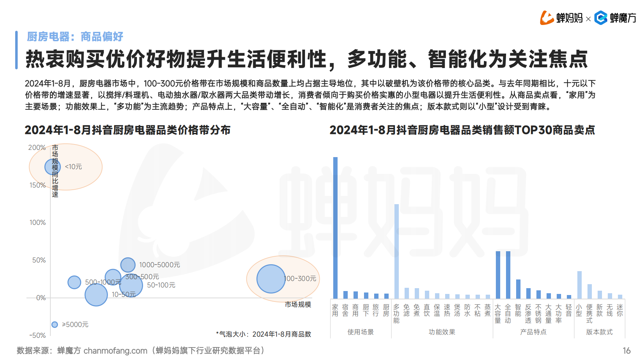Select the 10-50元 bubble
The image size is (644, 362).
96,295
